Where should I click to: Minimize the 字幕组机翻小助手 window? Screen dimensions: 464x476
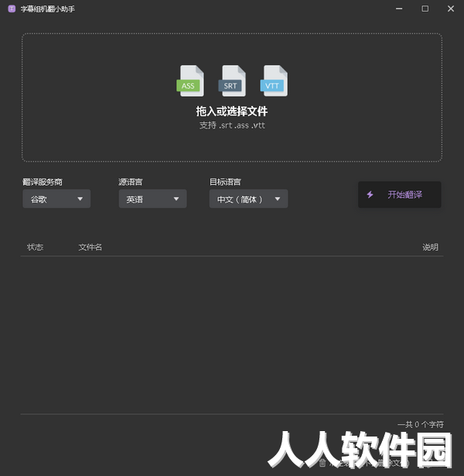tap(399, 9)
